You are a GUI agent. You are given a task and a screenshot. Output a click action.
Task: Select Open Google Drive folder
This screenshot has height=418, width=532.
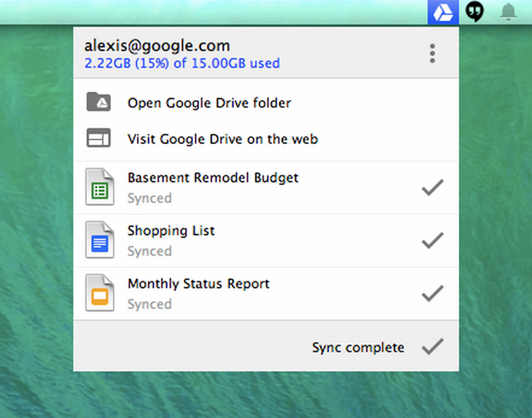click(209, 103)
